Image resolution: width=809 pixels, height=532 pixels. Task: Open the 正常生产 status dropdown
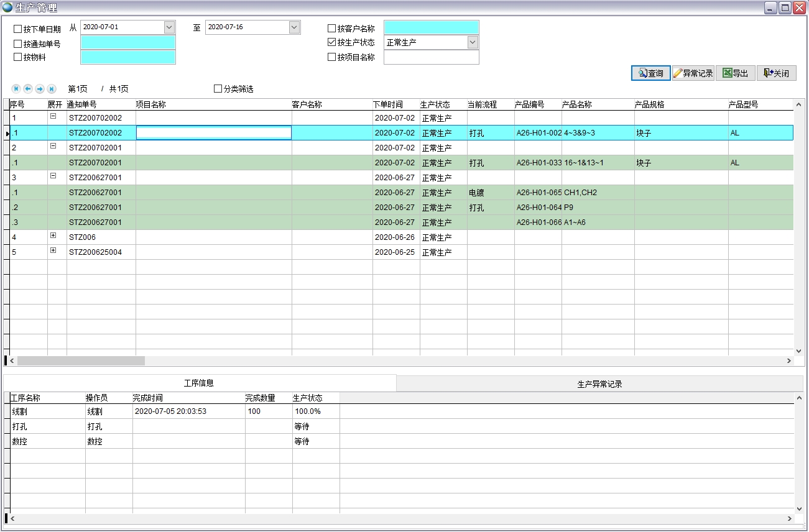[473, 42]
